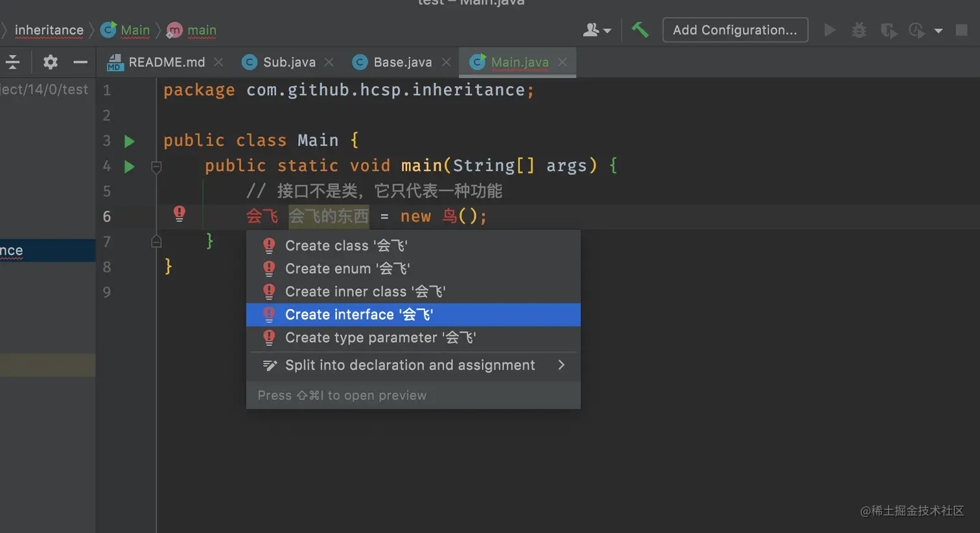Expand submenu arrow for Split into declaration
This screenshot has width=980, height=533.
[561, 365]
